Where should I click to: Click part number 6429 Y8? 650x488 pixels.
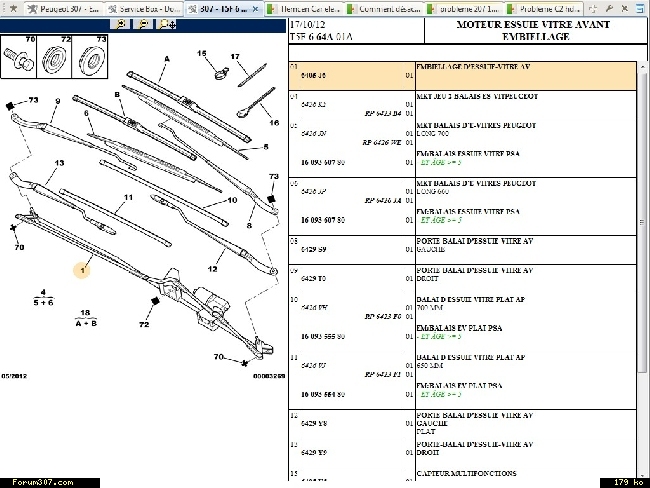pos(314,423)
